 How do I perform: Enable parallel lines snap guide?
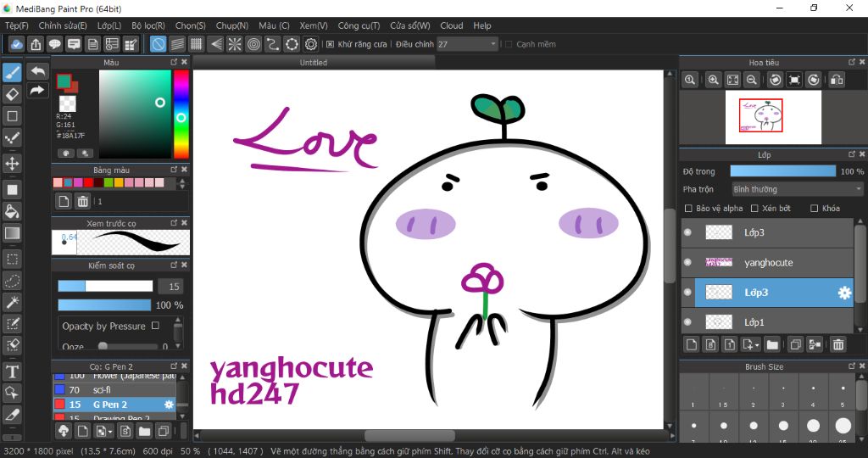coord(177,44)
